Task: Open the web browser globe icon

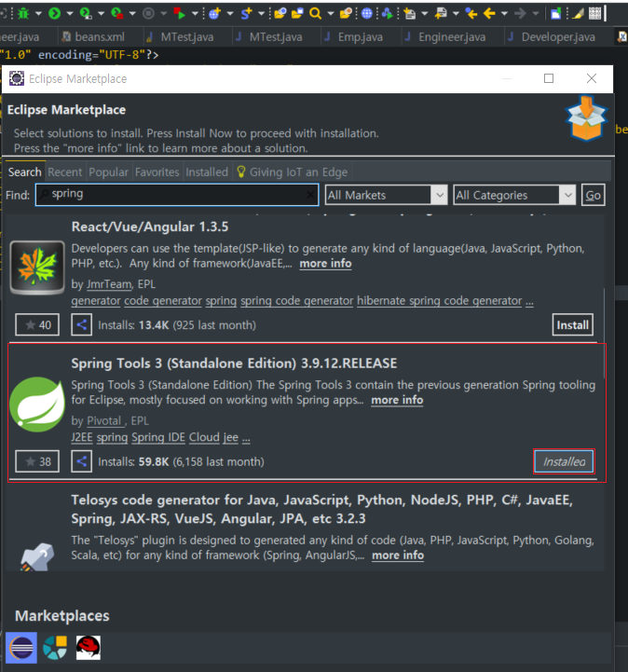Action: 367,14
